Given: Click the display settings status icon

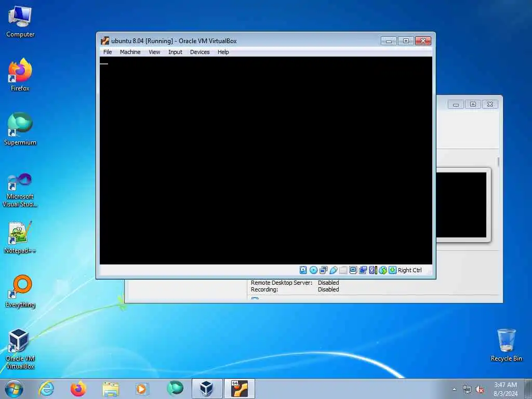Looking at the screenshot, I should coord(353,270).
